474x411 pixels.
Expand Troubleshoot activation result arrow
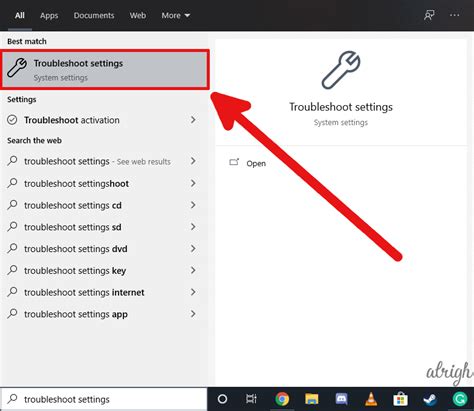pos(193,120)
